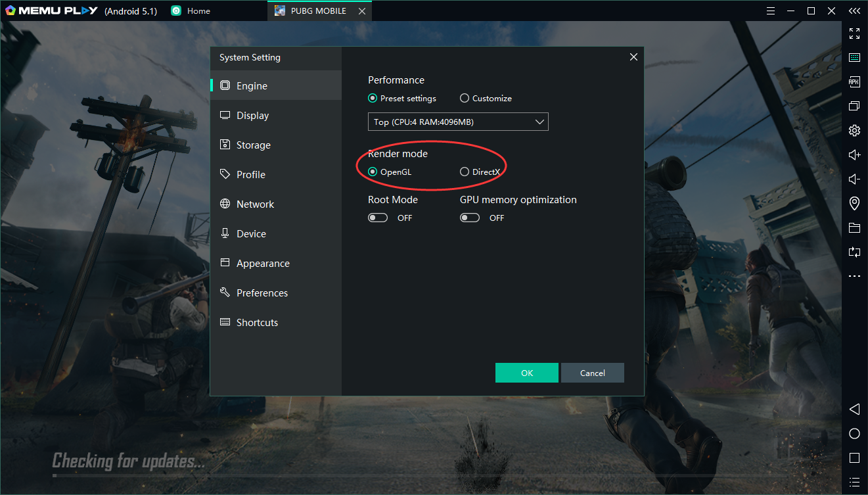Open the multi-window manager icon
The height and width of the screenshot is (495, 868).
(854, 106)
